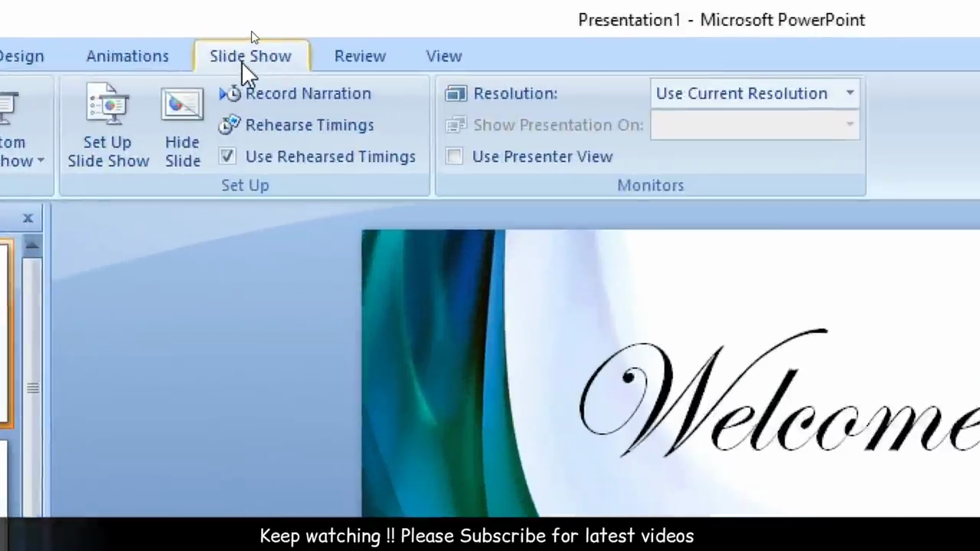The height and width of the screenshot is (551, 980).
Task: Open the Review tab
Action: click(360, 56)
